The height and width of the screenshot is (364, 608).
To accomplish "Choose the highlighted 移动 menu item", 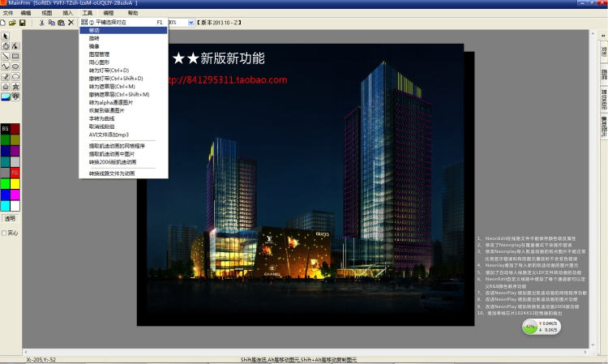I will coord(123,30).
